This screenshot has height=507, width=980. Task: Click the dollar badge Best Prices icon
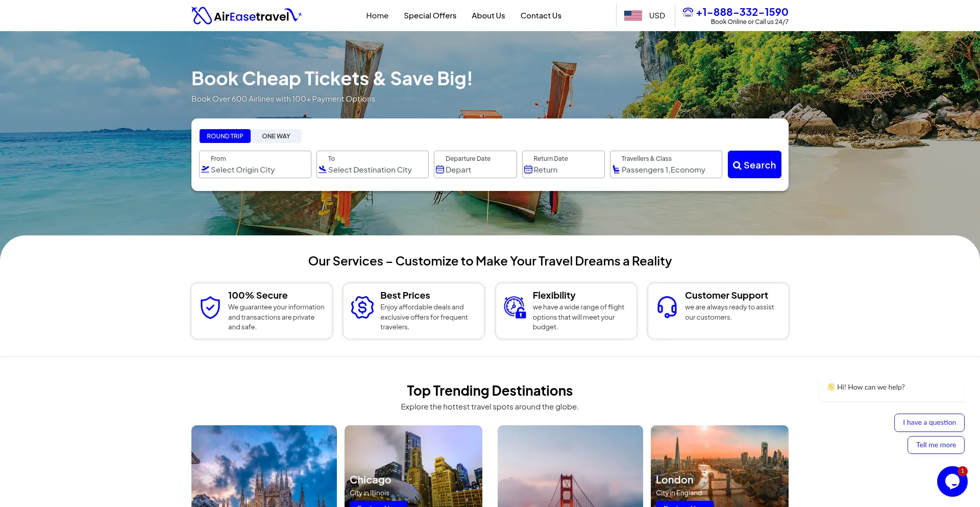(x=362, y=307)
